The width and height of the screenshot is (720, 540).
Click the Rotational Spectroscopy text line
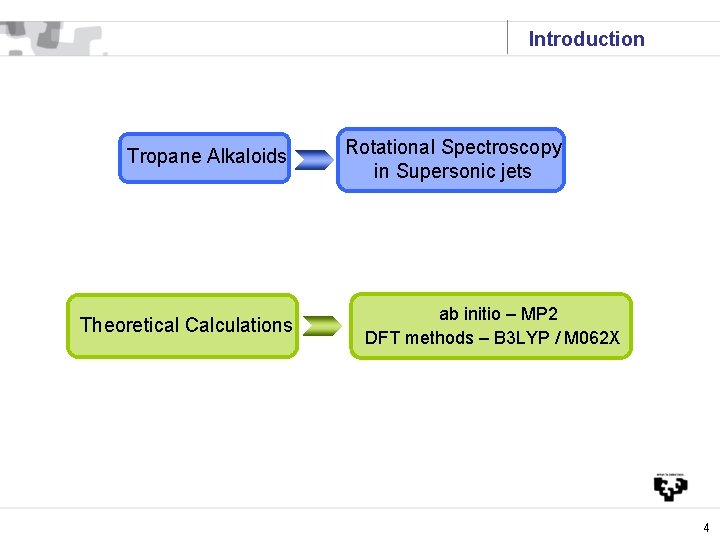click(x=453, y=148)
